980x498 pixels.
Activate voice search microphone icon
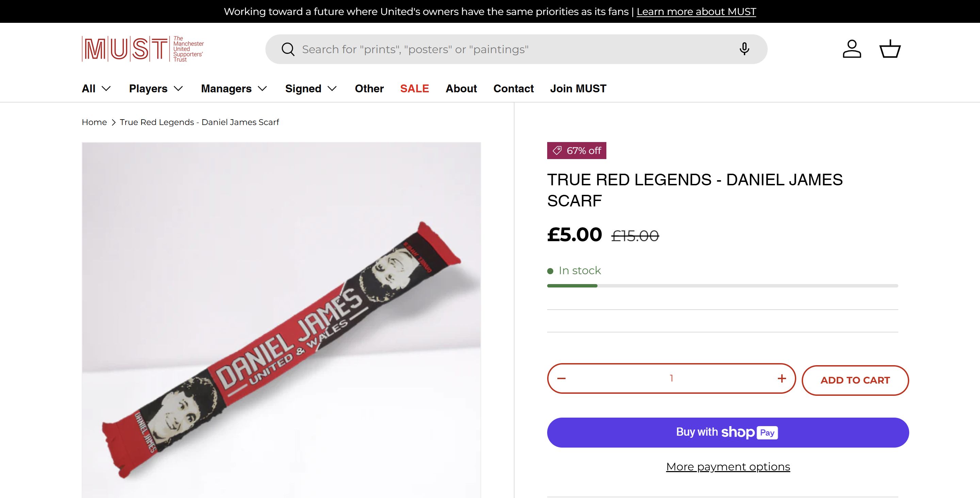[x=744, y=49]
